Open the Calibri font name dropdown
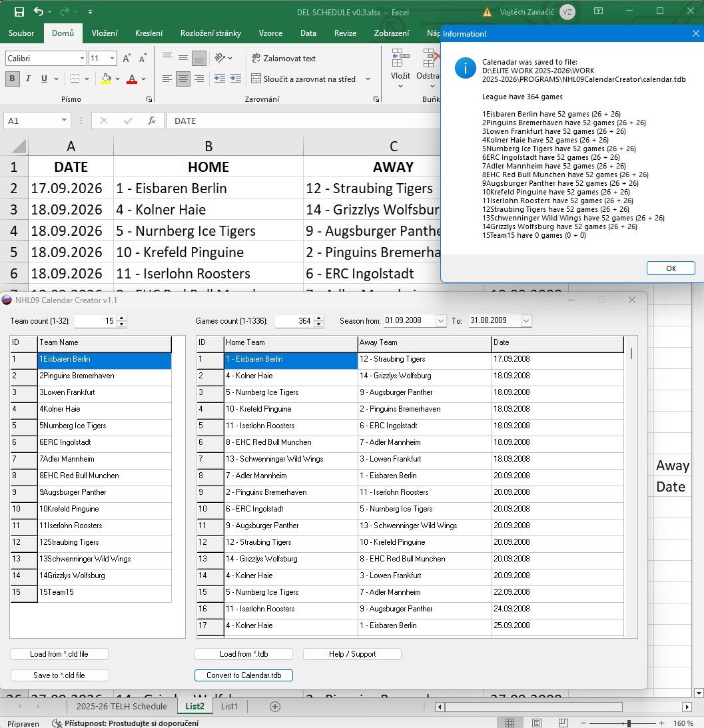Image resolution: width=704 pixels, height=728 pixels. (82, 58)
